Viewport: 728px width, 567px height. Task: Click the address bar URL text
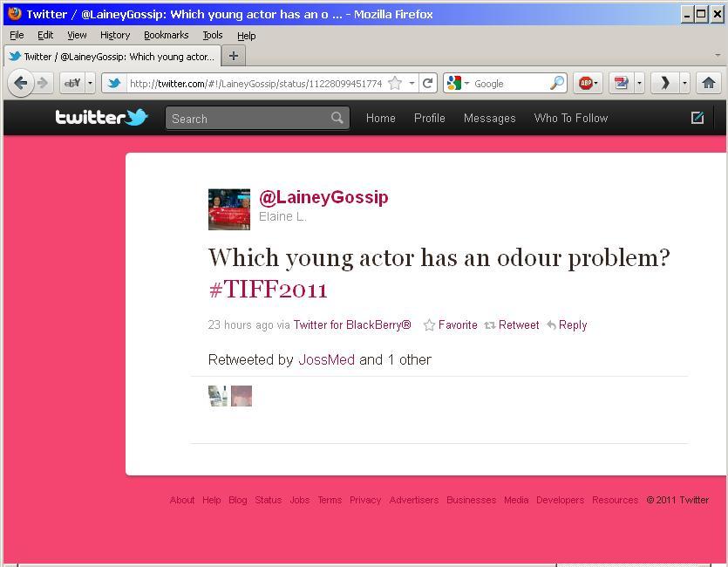255,84
